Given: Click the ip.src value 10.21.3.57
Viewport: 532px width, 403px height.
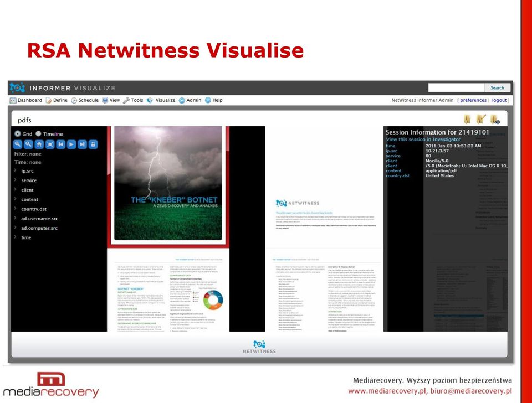Looking at the screenshot, I should [437, 151].
